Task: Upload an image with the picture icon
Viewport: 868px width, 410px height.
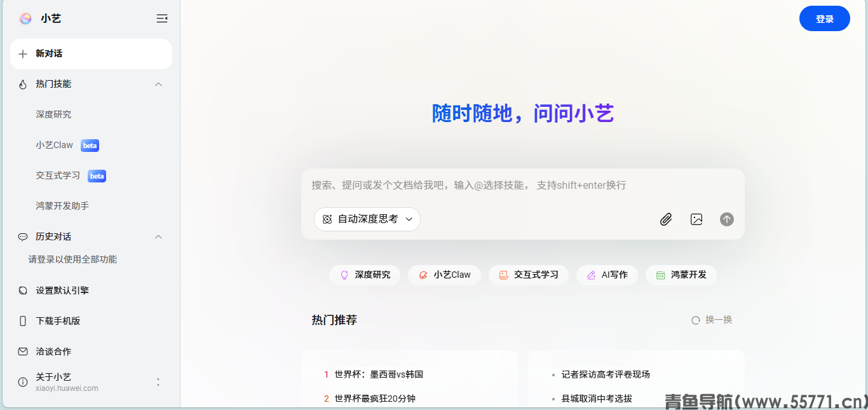Action: pyautogui.click(x=696, y=219)
